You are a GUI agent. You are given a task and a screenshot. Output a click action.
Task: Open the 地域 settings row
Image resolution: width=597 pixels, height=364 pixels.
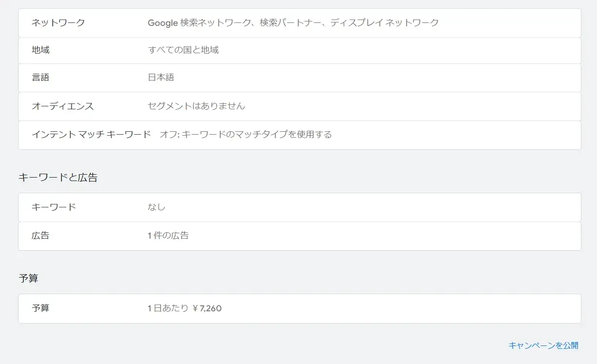pyautogui.click(x=300, y=50)
